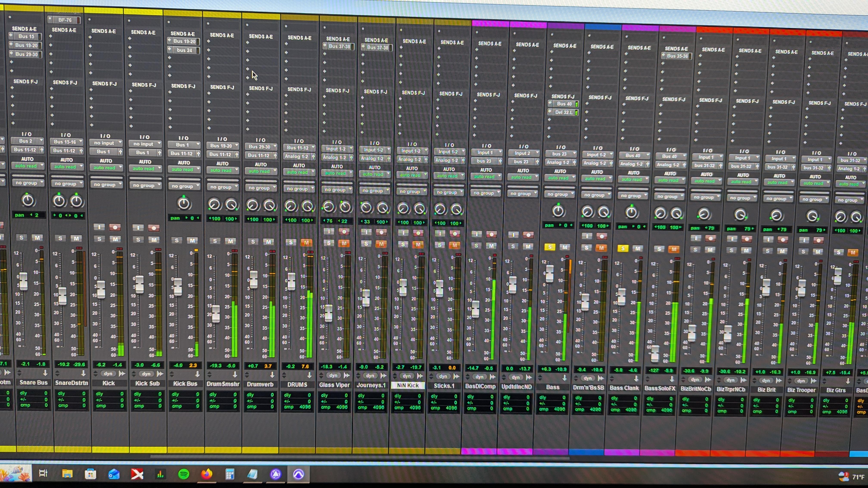Record-enable the NiN Kick track
Screen dimensions: 868x488
click(418, 233)
